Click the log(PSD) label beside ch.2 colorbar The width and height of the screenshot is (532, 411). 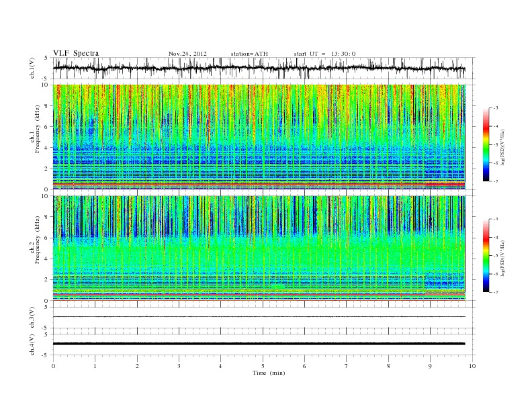point(502,258)
